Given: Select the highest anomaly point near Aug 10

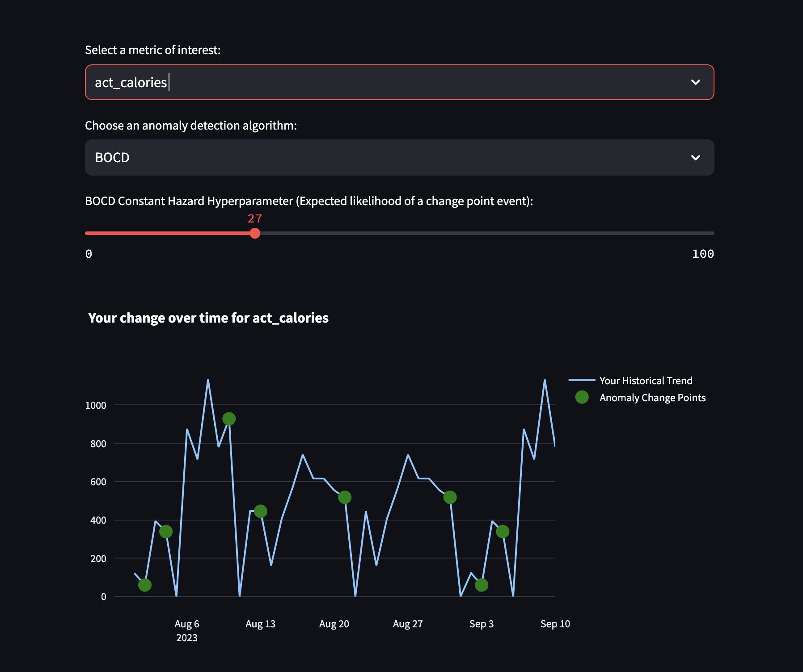Looking at the screenshot, I should click(x=229, y=419).
